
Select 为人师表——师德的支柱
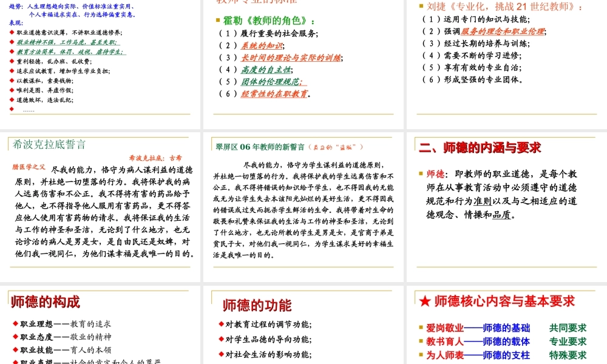[478, 355]
